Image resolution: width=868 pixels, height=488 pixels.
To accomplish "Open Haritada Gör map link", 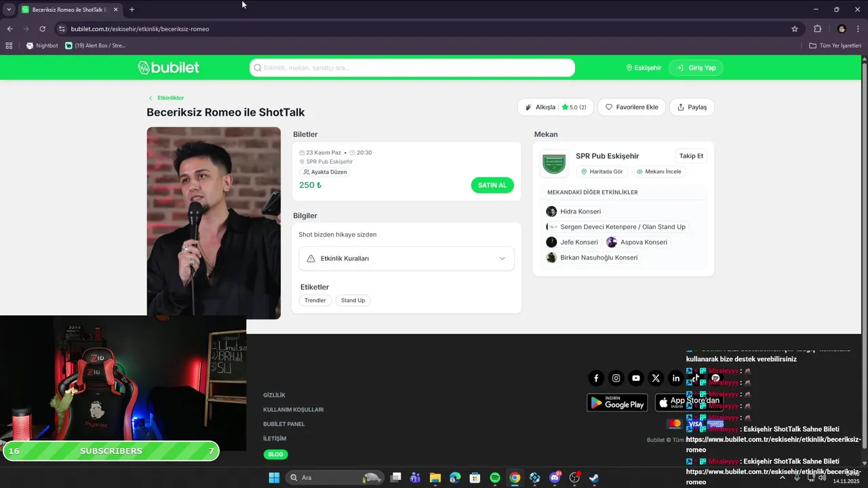I will [x=601, y=171].
